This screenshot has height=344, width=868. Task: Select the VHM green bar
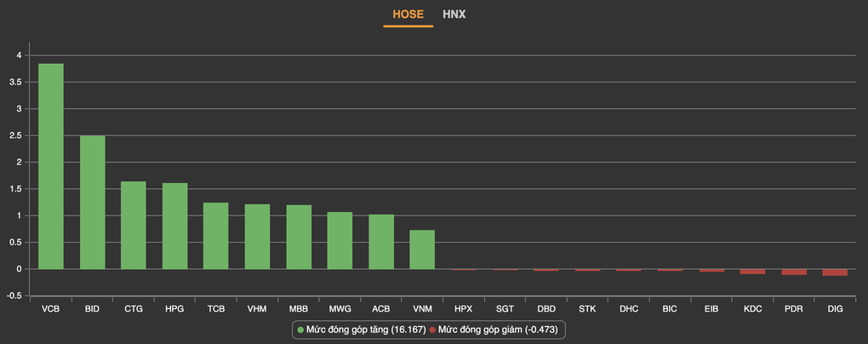point(257,237)
